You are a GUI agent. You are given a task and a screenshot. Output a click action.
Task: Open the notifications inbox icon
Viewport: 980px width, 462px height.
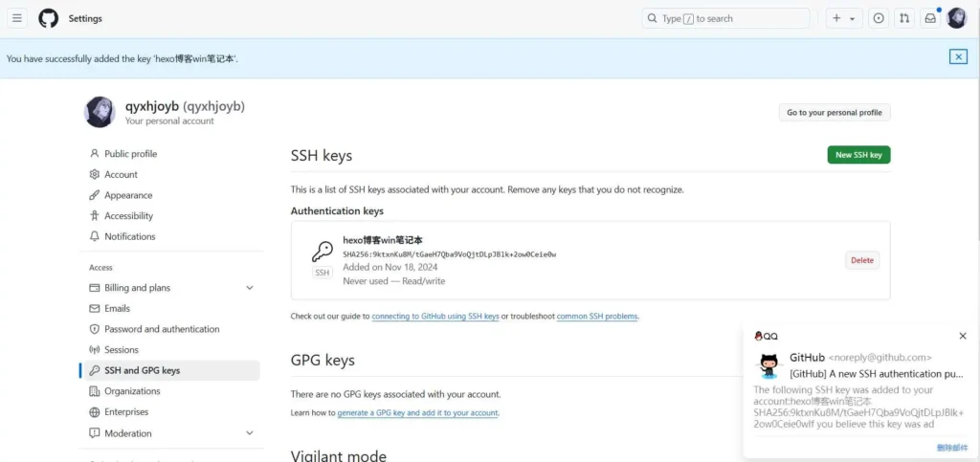click(x=929, y=18)
